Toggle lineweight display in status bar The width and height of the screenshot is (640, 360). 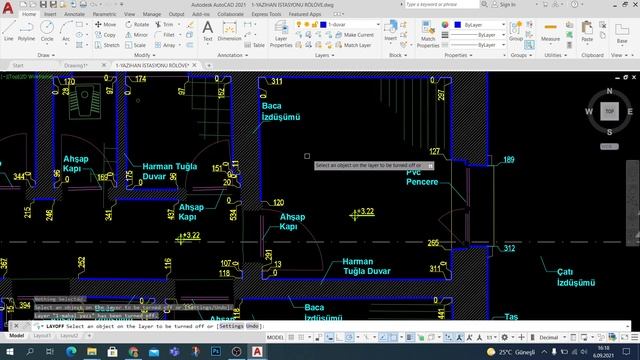pyautogui.click(x=410, y=337)
